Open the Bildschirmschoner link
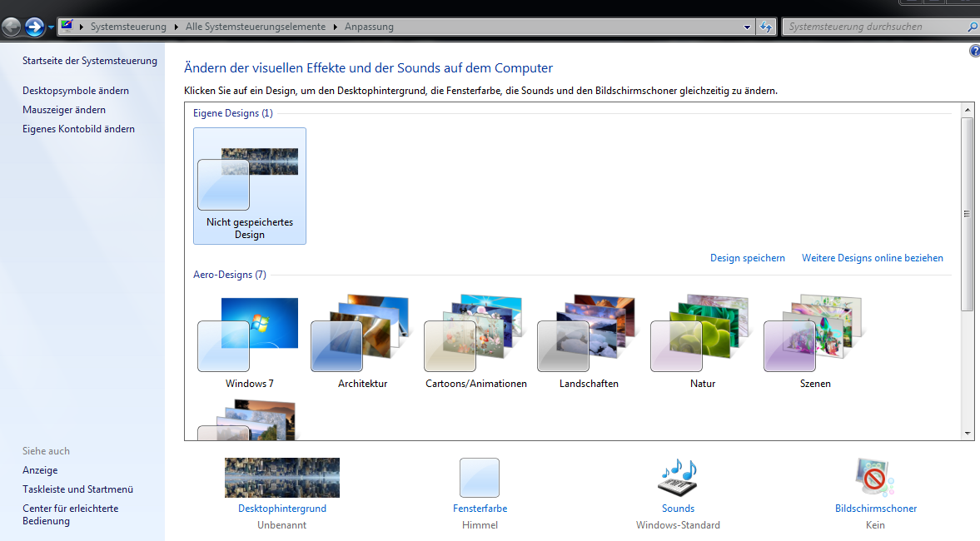The width and height of the screenshot is (980, 541). click(876, 509)
